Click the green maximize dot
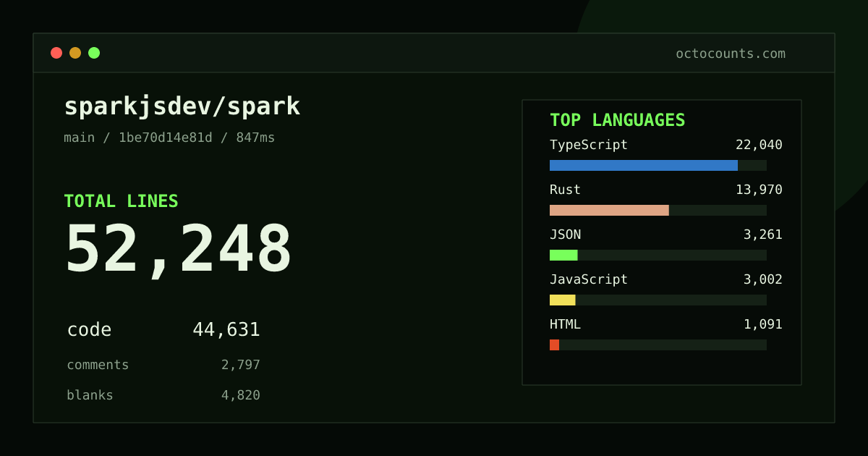The width and height of the screenshot is (868, 456). pos(94,53)
